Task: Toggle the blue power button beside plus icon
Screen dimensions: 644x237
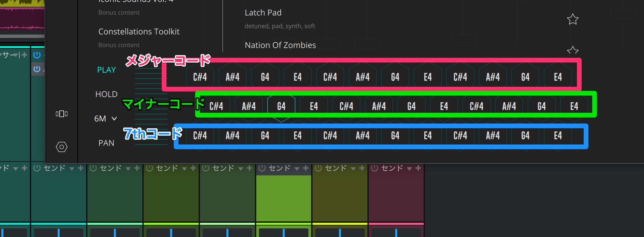Action: pyautogui.click(x=37, y=55)
